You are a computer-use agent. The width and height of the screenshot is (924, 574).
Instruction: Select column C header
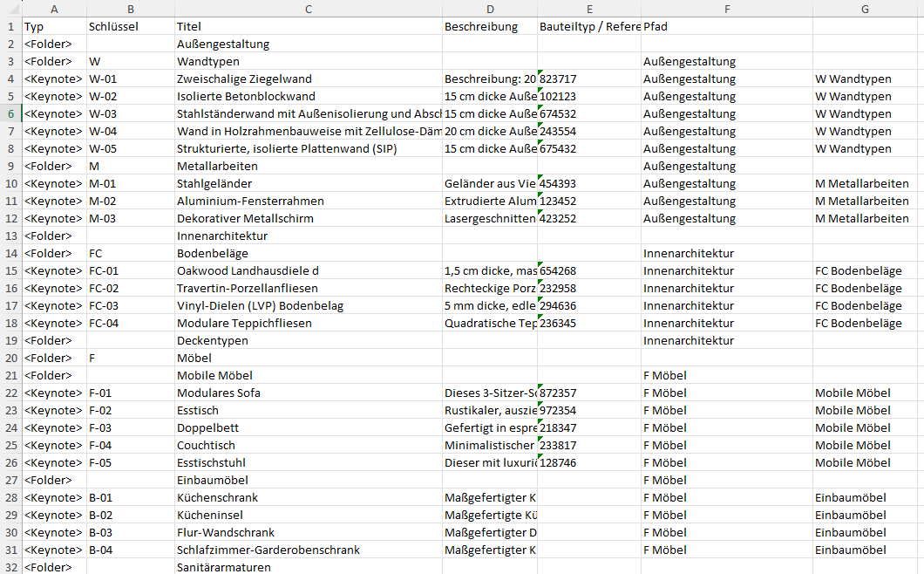308,9
